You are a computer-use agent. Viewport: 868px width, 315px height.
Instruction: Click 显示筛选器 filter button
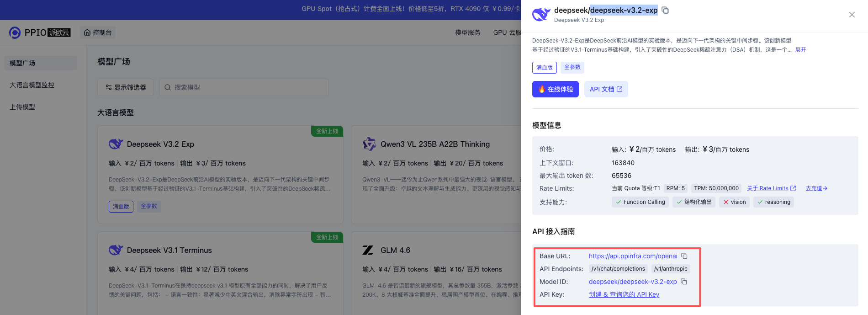(126, 87)
